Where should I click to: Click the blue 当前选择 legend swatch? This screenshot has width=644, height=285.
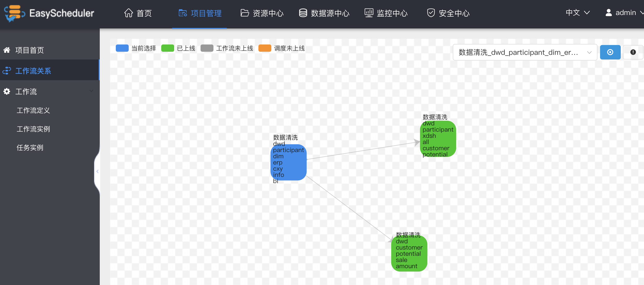[x=122, y=48]
